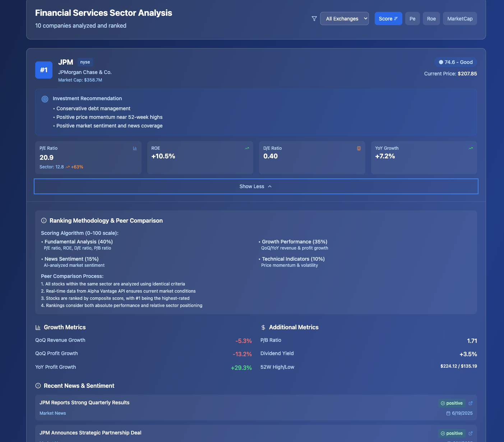The height and width of the screenshot is (442, 504).
Task: Click Market News label under Quarterly Results
Action: point(53,413)
